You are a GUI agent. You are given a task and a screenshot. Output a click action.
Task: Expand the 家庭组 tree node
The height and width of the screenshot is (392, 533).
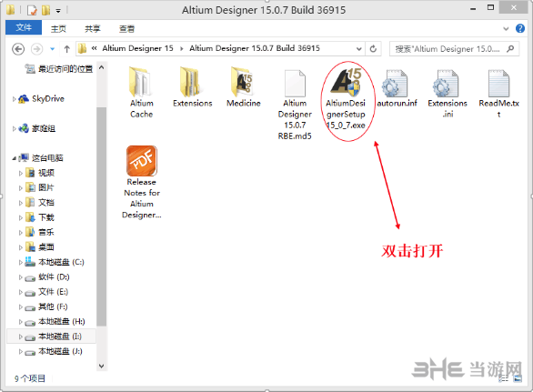point(14,128)
